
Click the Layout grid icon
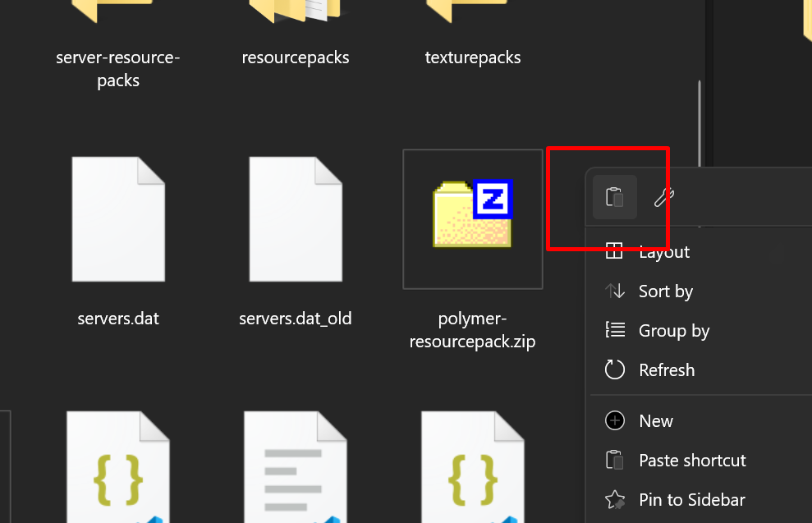click(614, 251)
